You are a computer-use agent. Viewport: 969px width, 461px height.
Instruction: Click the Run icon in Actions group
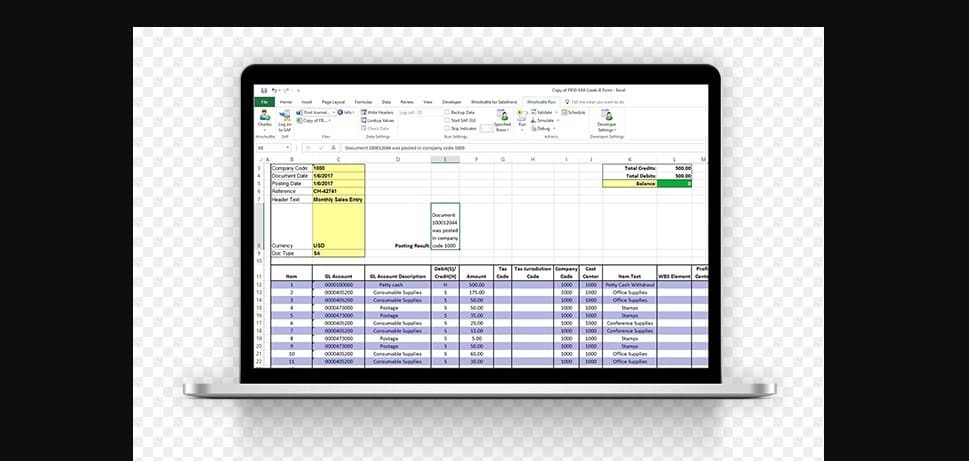click(x=522, y=116)
